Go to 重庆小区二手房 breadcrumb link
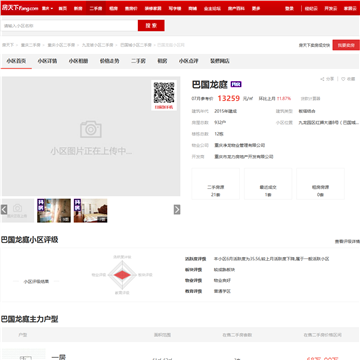Screen dimensions: 360x360 coord(61,45)
